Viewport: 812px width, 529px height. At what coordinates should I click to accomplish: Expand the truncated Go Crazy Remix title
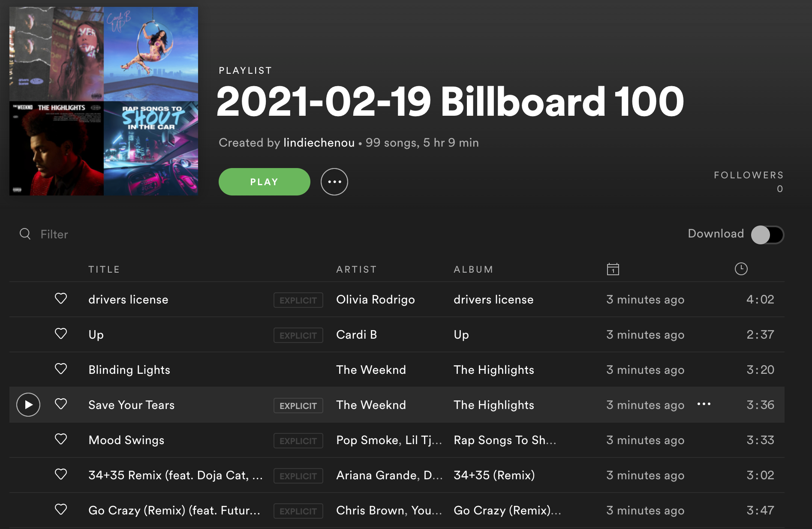click(174, 510)
